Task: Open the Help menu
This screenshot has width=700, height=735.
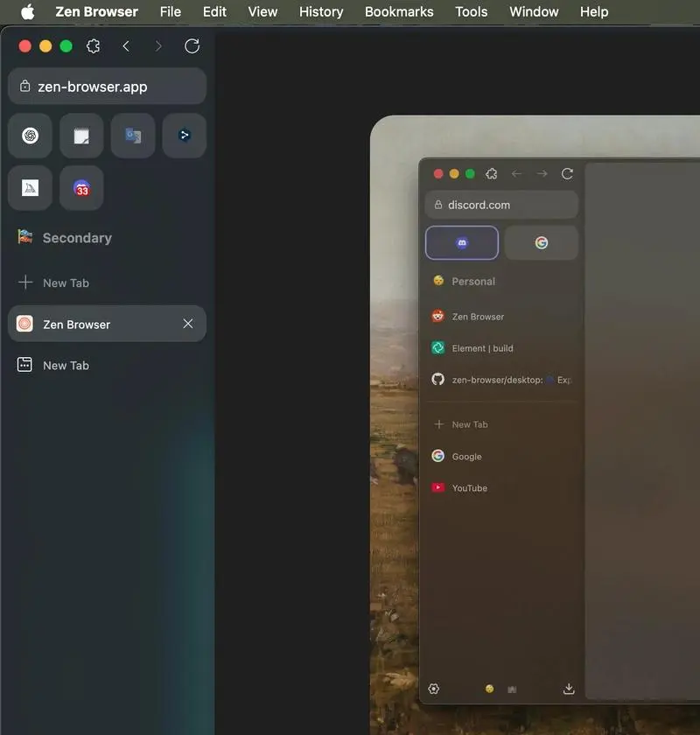Action: [594, 11]
